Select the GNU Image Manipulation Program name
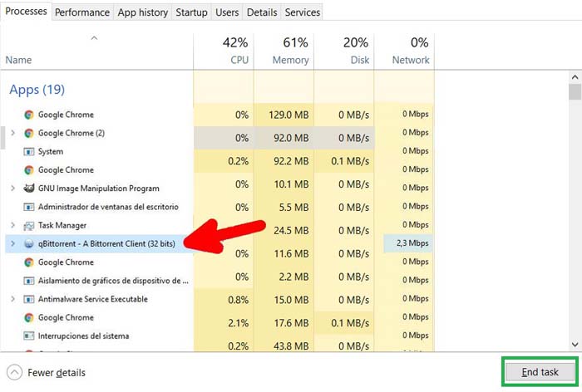Image resolution: width=582 pixels, height=392 pixels. (99, 189)
